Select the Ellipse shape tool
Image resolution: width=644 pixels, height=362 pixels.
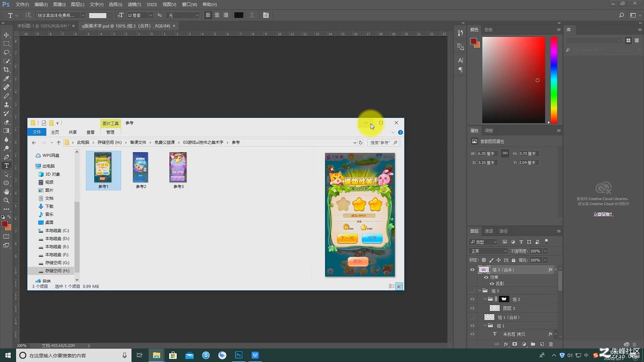(x=6, y=183)
